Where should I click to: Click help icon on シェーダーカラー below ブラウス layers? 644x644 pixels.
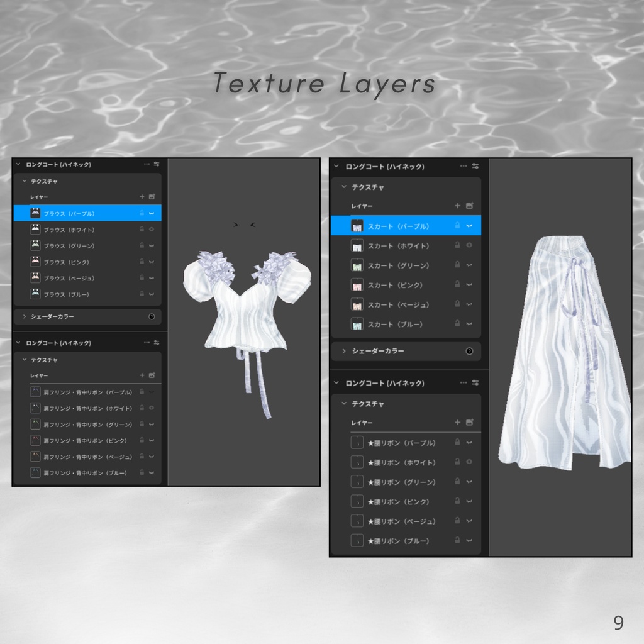point(152,317)
